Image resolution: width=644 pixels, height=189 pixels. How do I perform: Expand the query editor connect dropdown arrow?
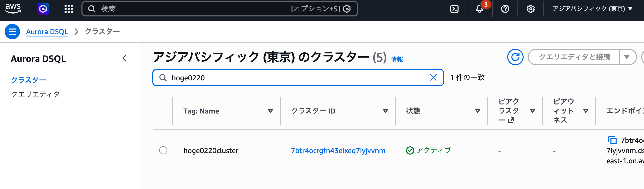627,57
